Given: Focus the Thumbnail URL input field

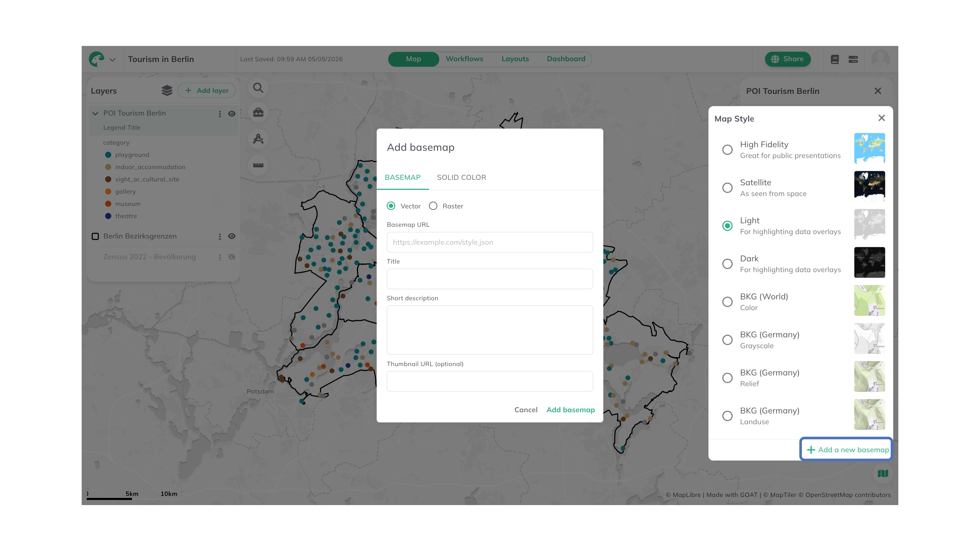Looking at the screenshot, I should tap(490, 381).
